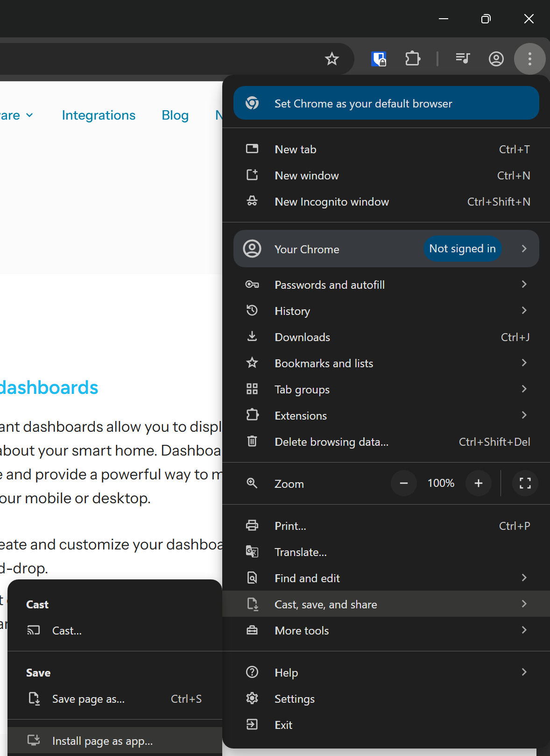Open the Extensions puzzle piece toolbar icon
The height and width of the screenshot is (756, 550).
413,59
